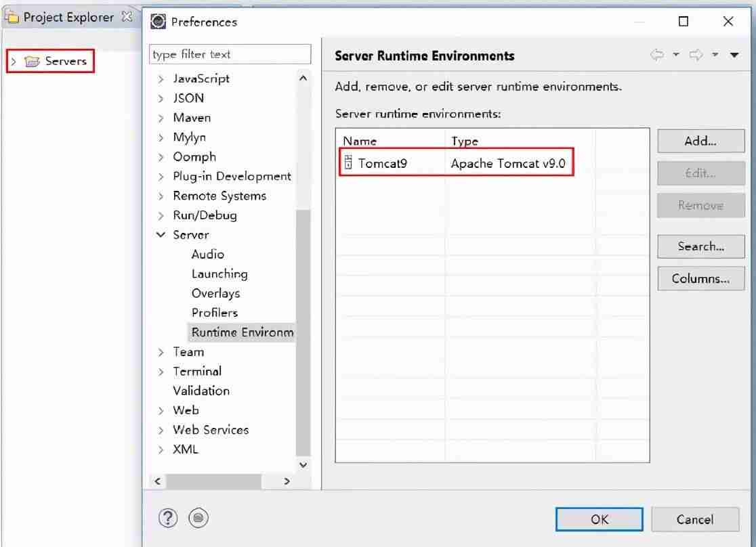This screenshot has height=547, width=756.
Task: Click the Apache Tomcat v9.0 type cell
Action: [508, 163]
